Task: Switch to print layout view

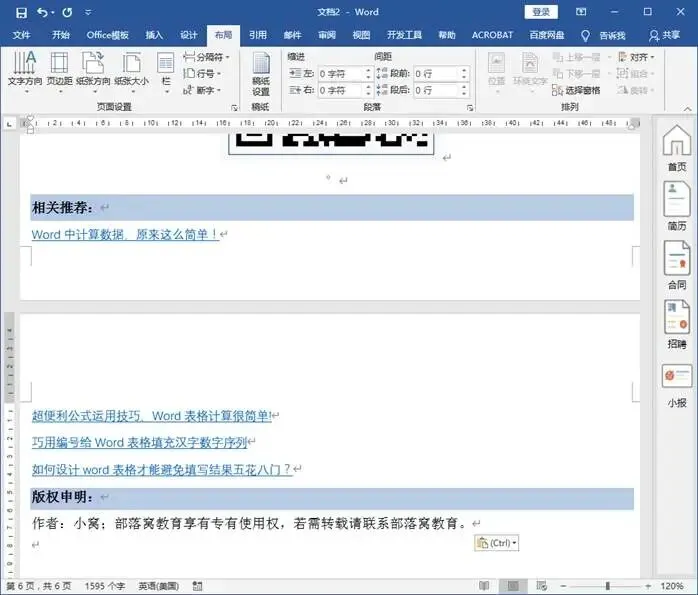Action: (x=513, y=586)
